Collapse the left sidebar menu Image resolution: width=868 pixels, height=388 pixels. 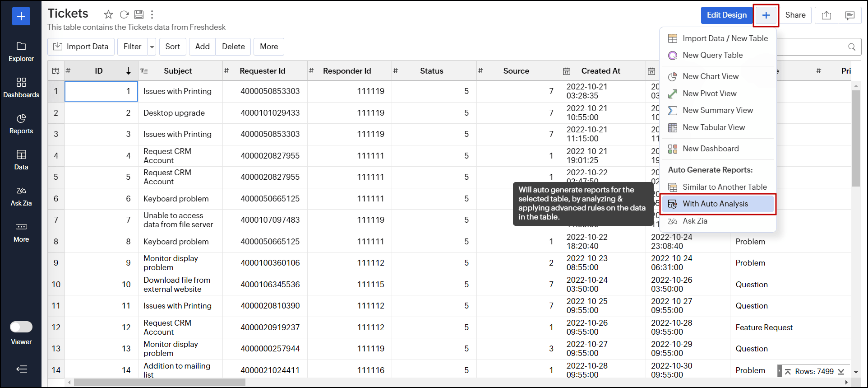coord(21,369)
